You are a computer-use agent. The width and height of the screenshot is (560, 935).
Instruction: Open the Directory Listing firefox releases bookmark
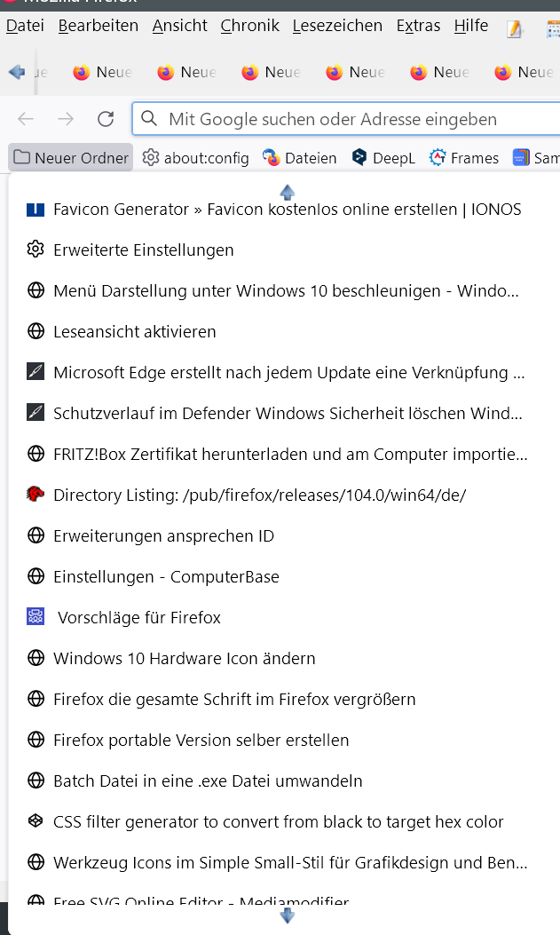coord(259,495)
